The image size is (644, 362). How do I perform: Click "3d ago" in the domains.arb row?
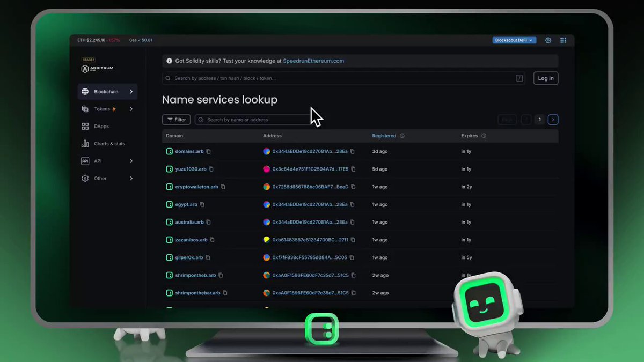point(380,151)
